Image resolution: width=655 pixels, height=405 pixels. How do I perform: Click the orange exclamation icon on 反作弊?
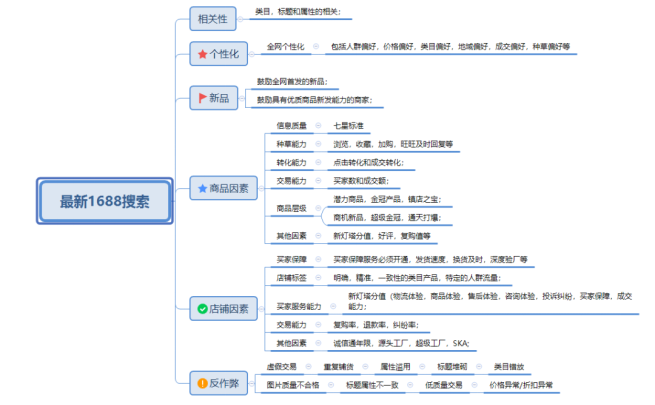coord(203,381)
